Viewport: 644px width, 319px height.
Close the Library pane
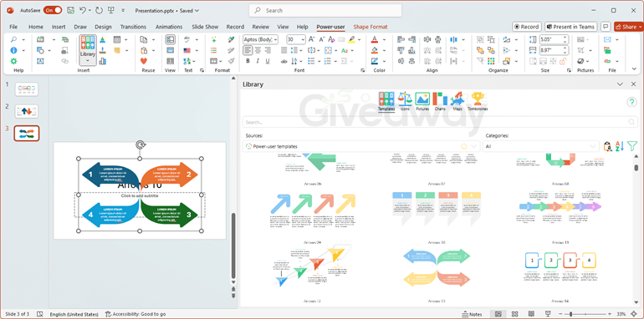tap(633, 84)
